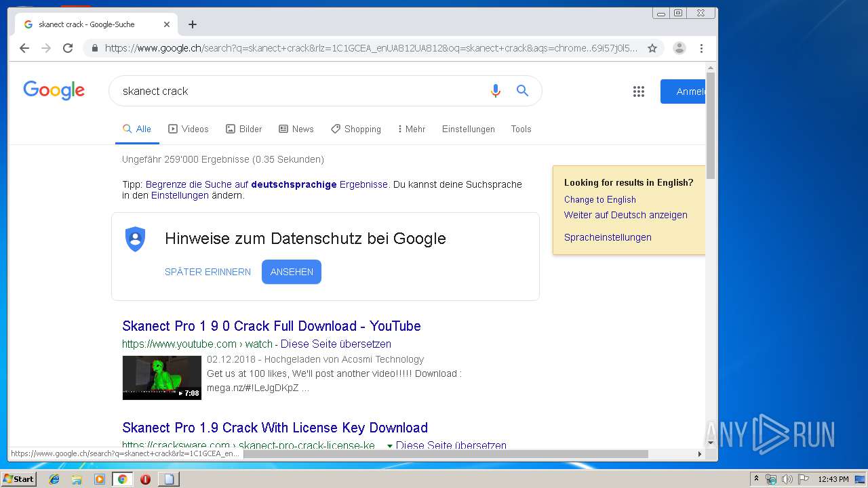
Task: Open the Windows Start menu
Action: point(18,479)
